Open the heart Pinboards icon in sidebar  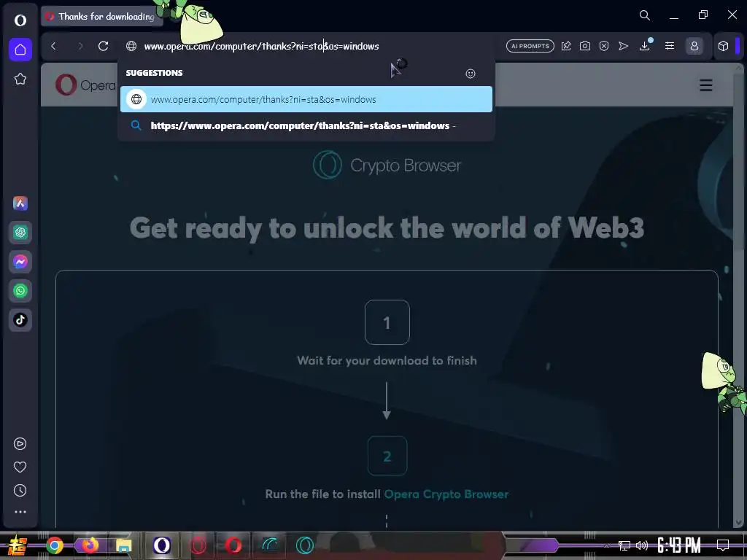coord(20,467)
